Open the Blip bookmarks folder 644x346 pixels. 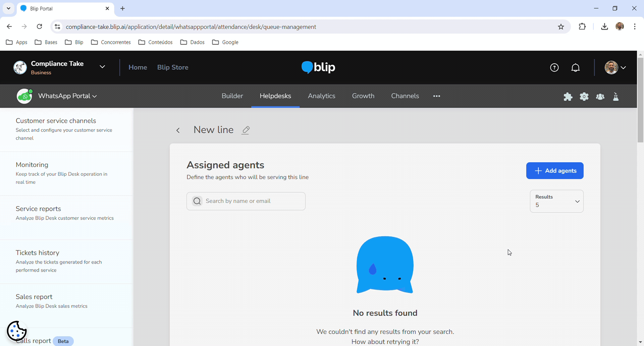point(74,42)
